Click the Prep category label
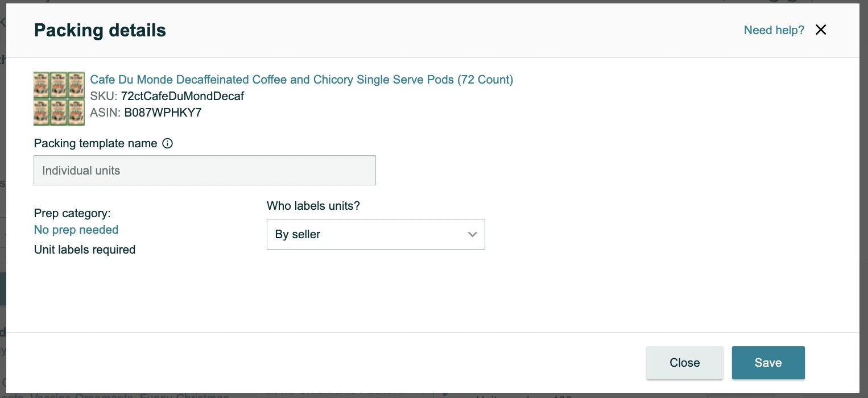Viewport: 868px width, 398px height. pyautogui.click(x=72, y=213)
